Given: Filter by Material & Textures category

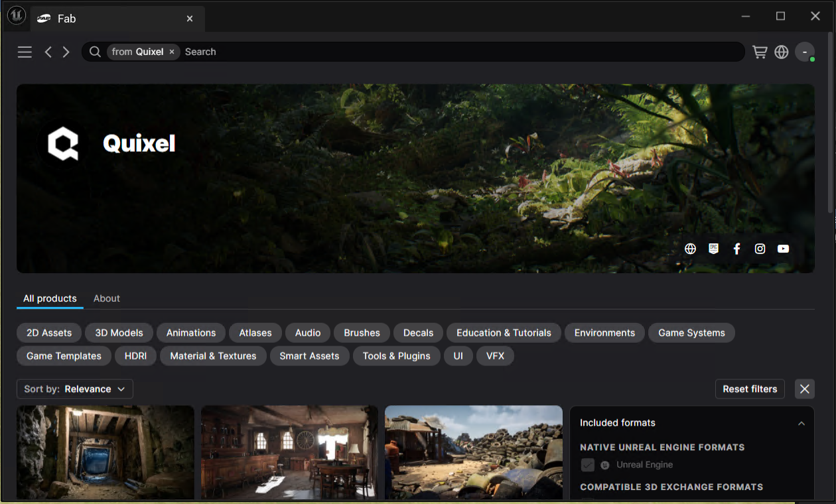Looking at the screenshot, I should (213, 356).
